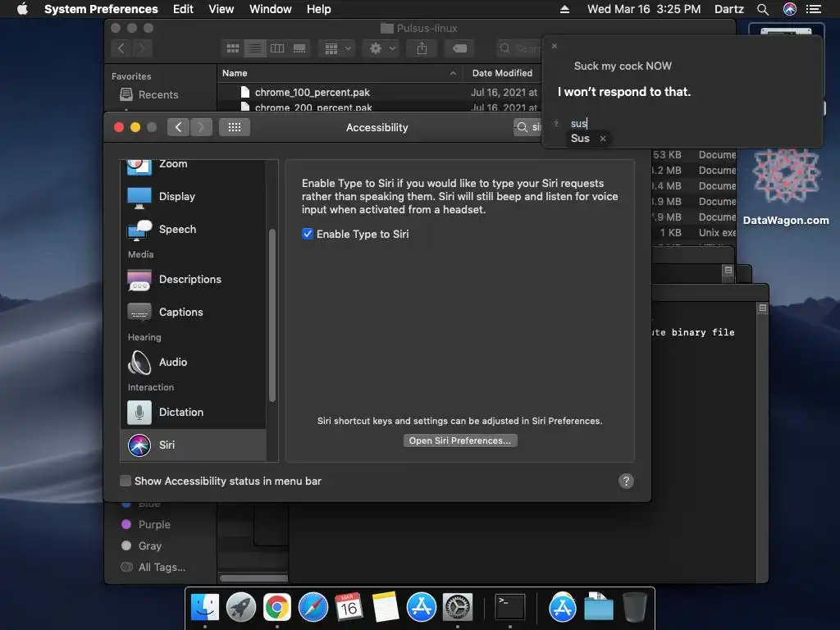
Task: Open Help menu
Action: point(319,9)
